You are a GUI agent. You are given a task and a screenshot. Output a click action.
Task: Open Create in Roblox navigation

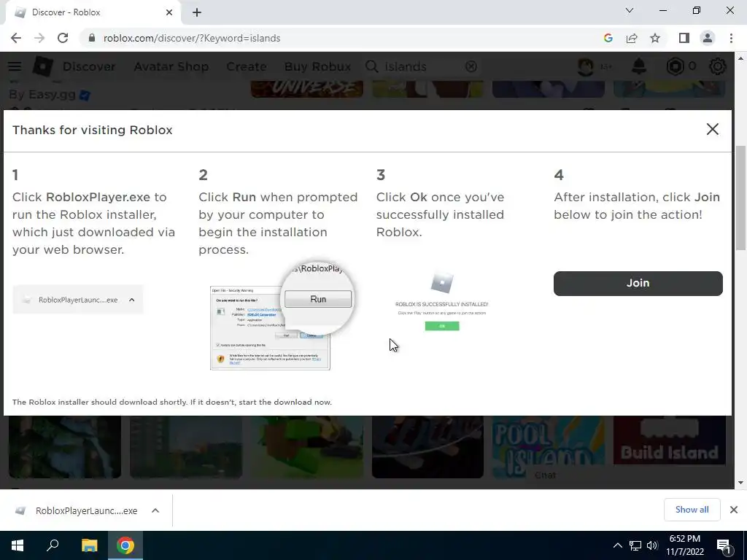247,66
